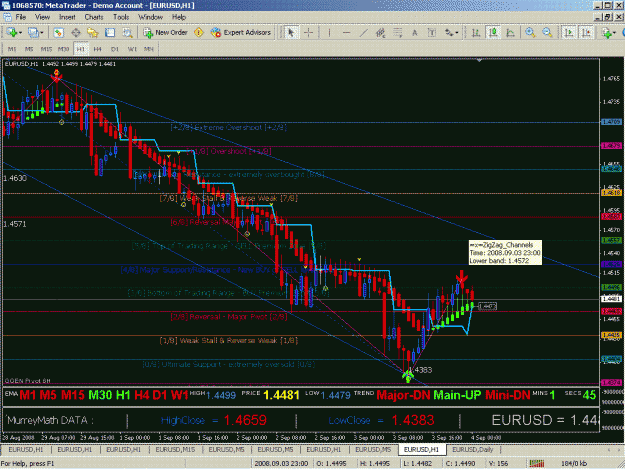Select the arrow cursor tool

point(291,33)
